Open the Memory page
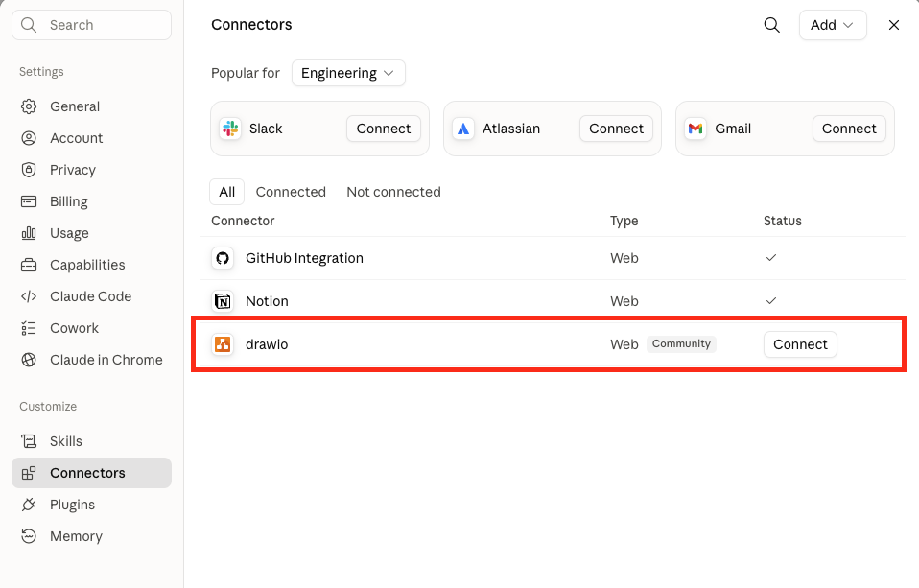Viewport: 919px width, 588px height. (91, 536)
